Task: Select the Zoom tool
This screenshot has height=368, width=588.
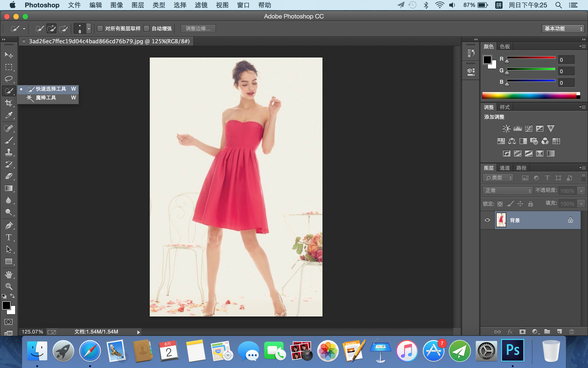Action: pos(9,287)
